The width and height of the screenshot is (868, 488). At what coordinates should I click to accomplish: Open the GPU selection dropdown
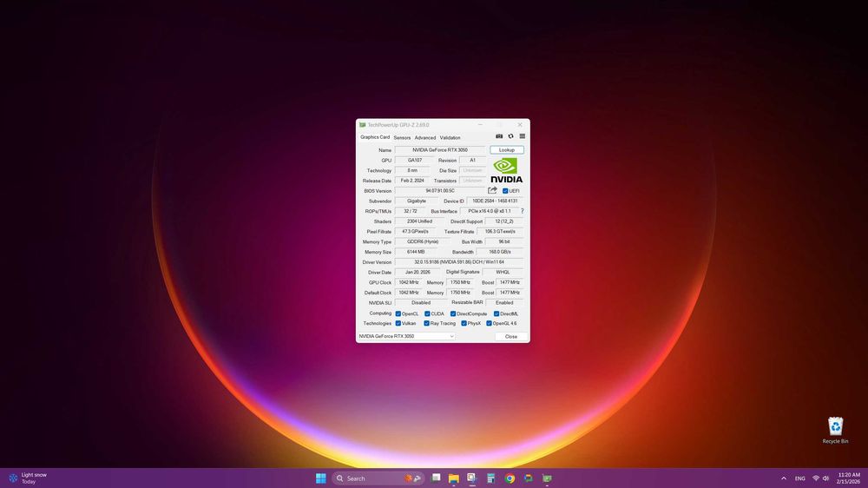coord(406,336)
